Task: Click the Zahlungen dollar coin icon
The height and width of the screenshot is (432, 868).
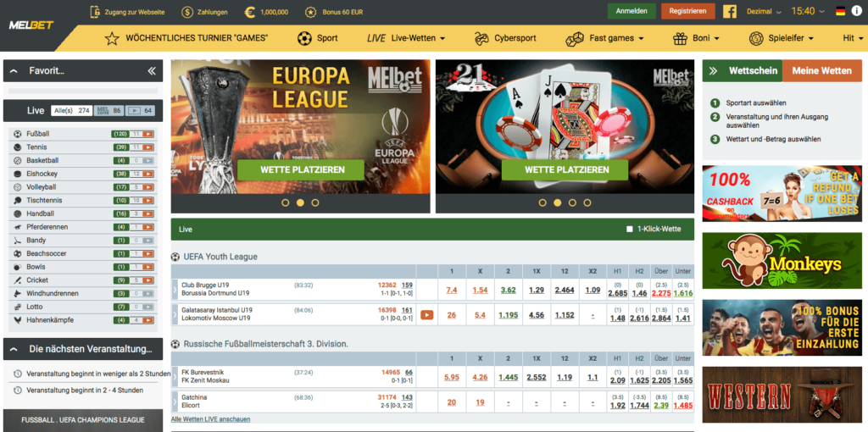Action: 186,12
